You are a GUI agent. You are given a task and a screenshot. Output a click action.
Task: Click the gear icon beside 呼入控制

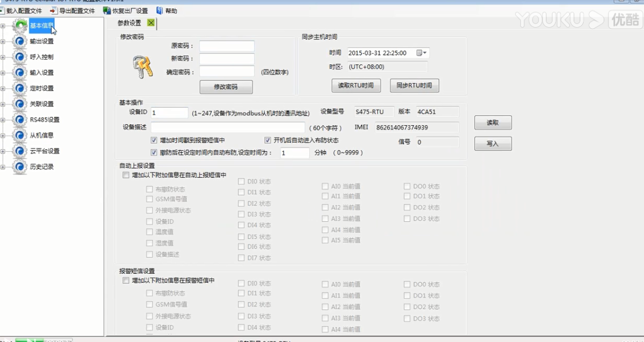[20, 57]
